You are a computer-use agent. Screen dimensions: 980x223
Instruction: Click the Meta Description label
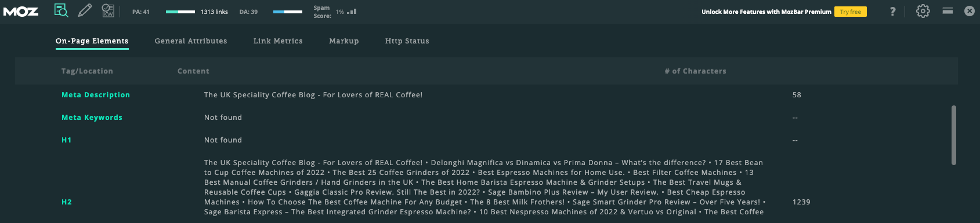pyautogui.click(x=96, y=95)
